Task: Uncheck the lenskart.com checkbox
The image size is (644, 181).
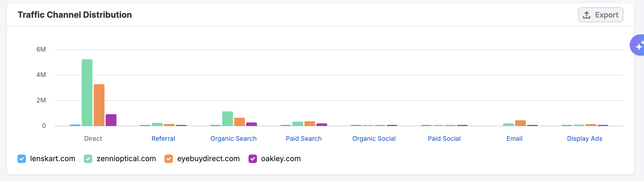Action: (x=22, y=159)
